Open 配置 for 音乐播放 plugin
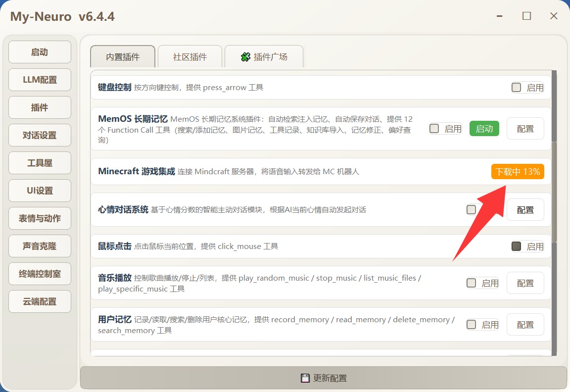This screenshot has width=570, height=392. 525,283
